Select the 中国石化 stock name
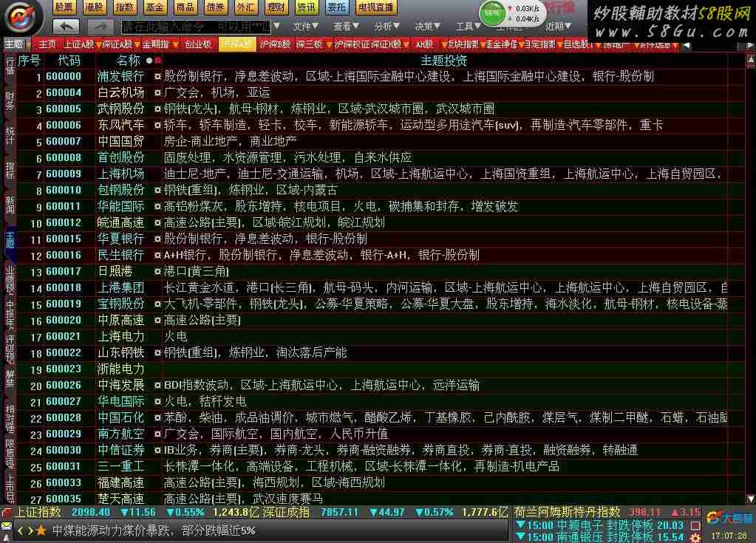Viewport: 756px width, 543px height. click(121, 417)
